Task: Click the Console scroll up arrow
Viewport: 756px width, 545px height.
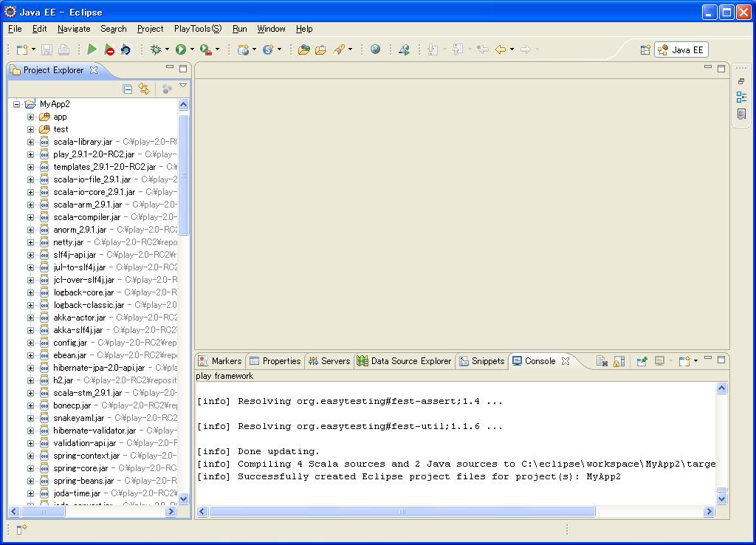Action: pyautogui.click(x=721, y=388)
